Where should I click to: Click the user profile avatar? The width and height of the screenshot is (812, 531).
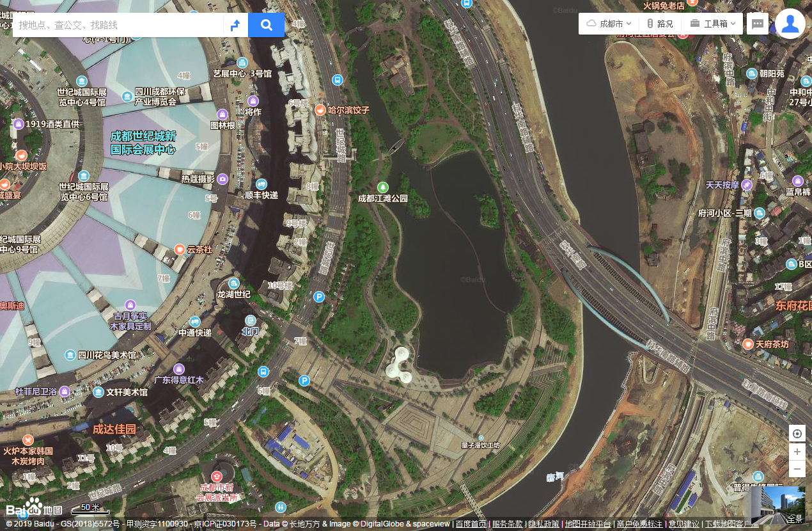coord(790,24)
